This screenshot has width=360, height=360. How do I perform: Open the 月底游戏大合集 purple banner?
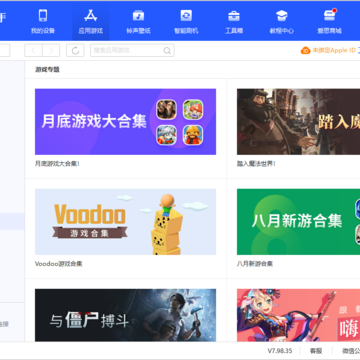pos(125,122)
